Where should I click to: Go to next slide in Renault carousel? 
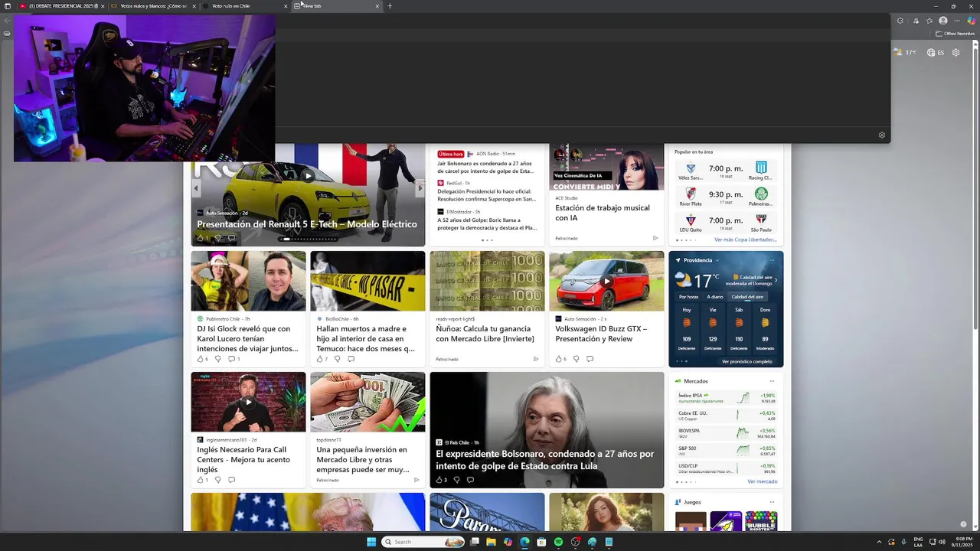[x=420, y=187]
